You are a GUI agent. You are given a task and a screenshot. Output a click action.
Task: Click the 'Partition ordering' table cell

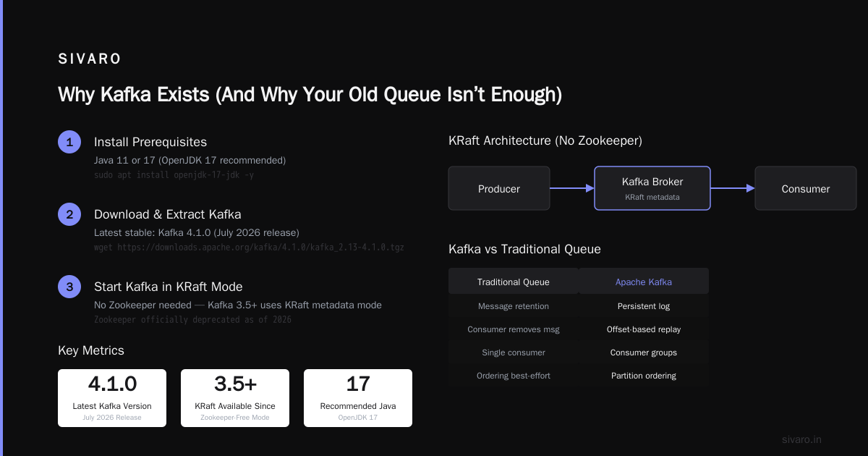pos(644,376)
